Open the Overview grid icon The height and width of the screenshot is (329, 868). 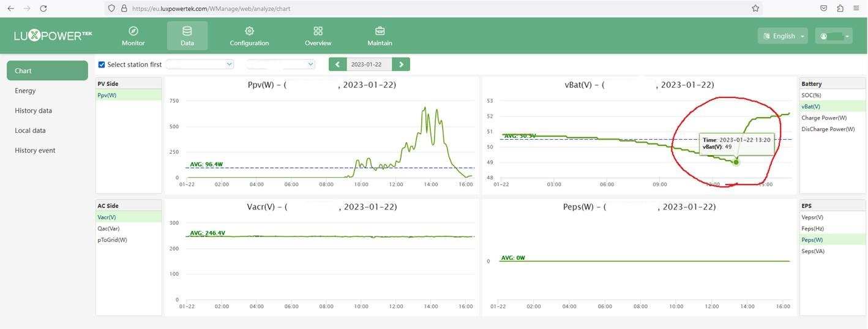[318, 31]
